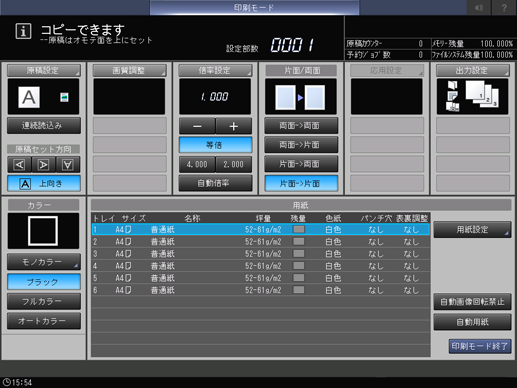Select paper tray 6 row
517x388 pixels.
260,290
